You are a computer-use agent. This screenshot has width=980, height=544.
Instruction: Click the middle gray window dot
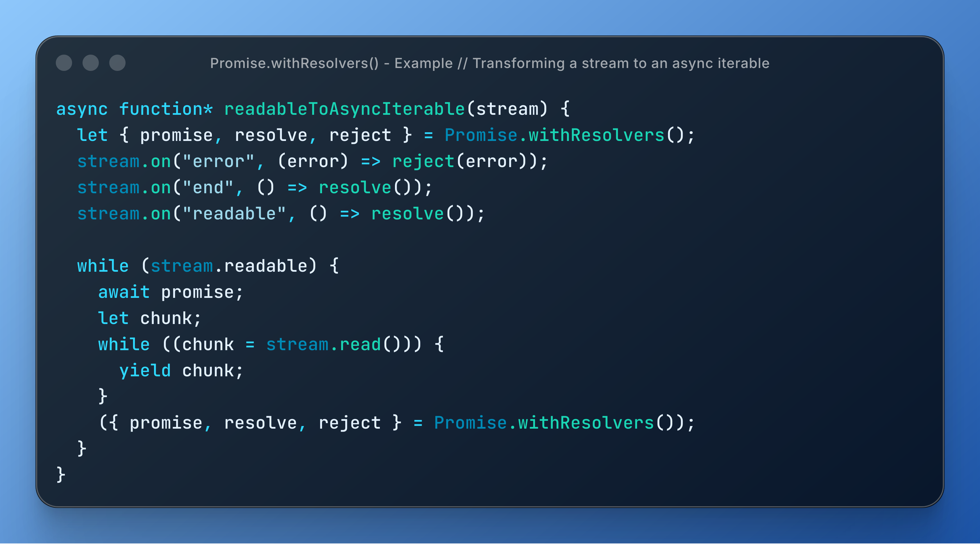(91, 63)
